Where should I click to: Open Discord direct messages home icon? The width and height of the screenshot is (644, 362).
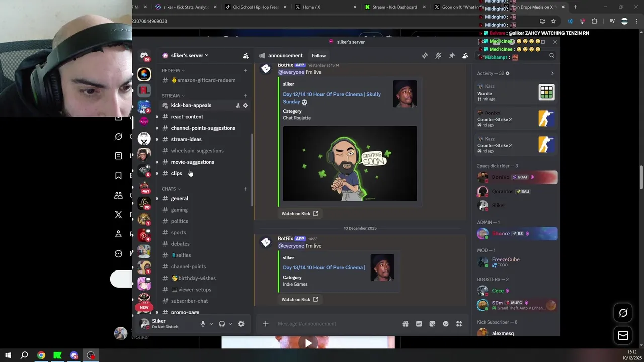(x=144, y=55)
